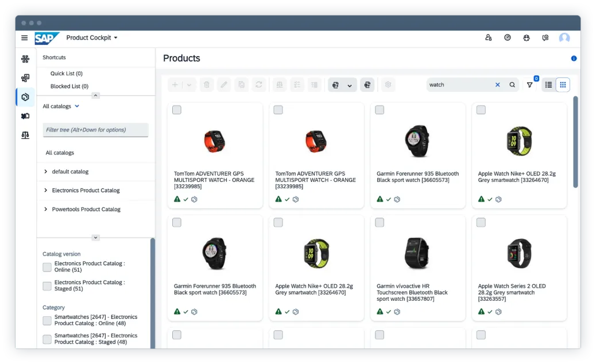Select the Products cube icon in sidebar

pos(25,97)
